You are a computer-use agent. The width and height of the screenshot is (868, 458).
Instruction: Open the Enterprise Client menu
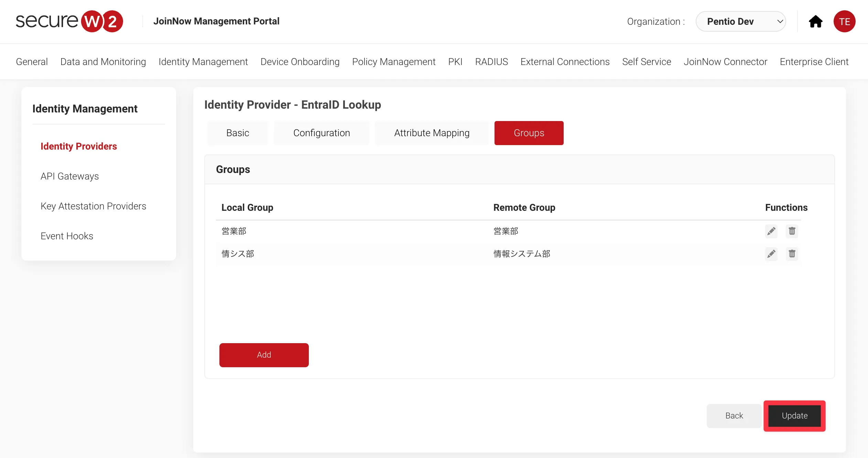(814, 62)
